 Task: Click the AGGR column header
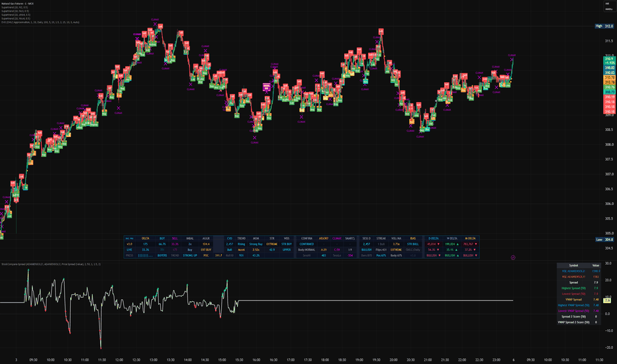point(206,238)
